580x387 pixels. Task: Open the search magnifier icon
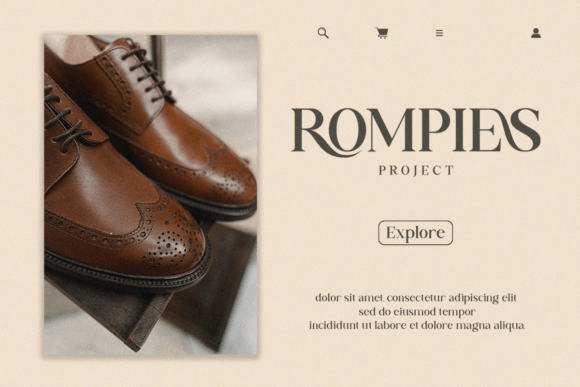[323, 33]
